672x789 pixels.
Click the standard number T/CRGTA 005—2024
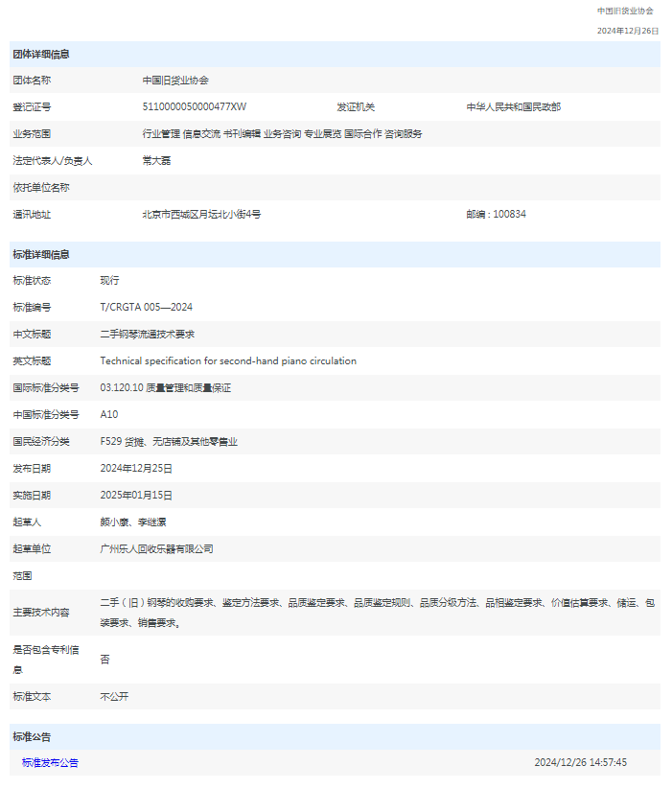click(x=147, y=308)
